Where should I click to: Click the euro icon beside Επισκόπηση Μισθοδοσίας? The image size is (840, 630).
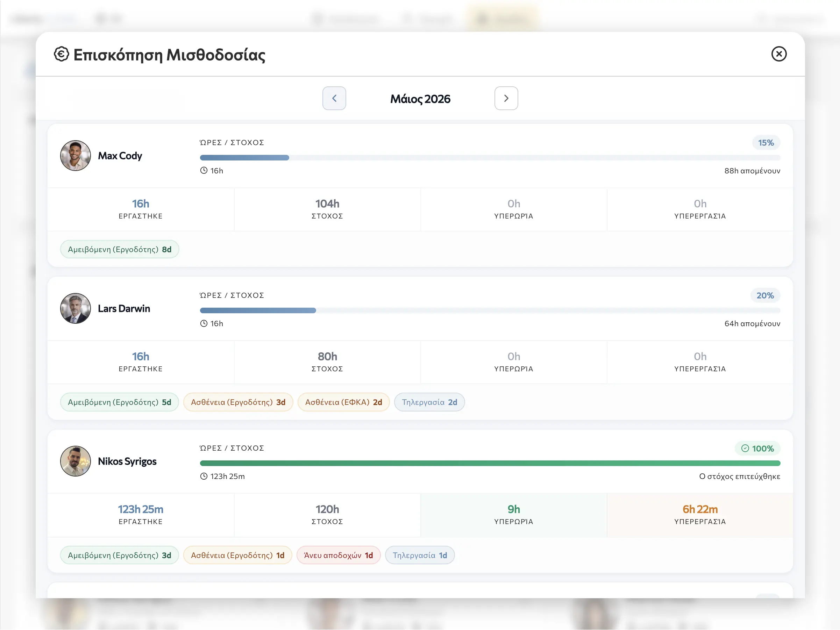coord(61,54)
